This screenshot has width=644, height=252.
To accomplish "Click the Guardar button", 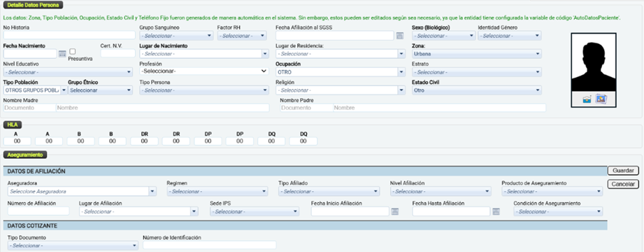I will [x=623, y=170].
